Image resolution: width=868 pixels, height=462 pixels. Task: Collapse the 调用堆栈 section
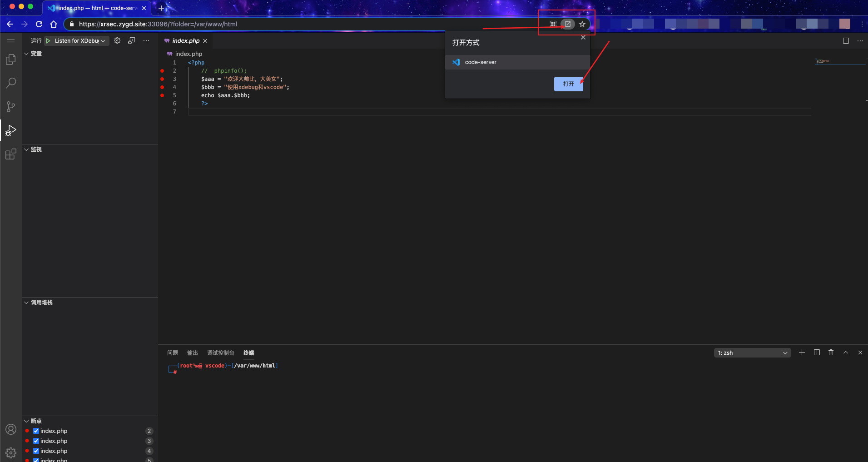tap(90, 303)
